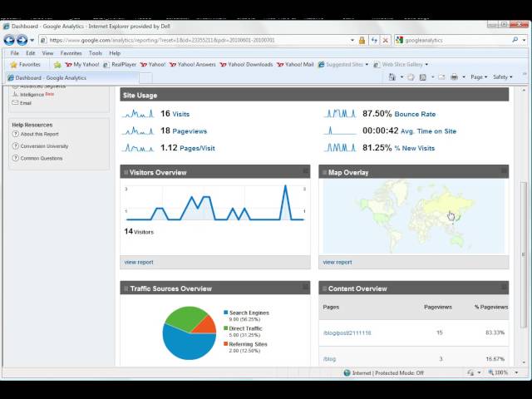Open the Page dropdown menu
This screenshot has width=532, height=399.
[479, 77]
